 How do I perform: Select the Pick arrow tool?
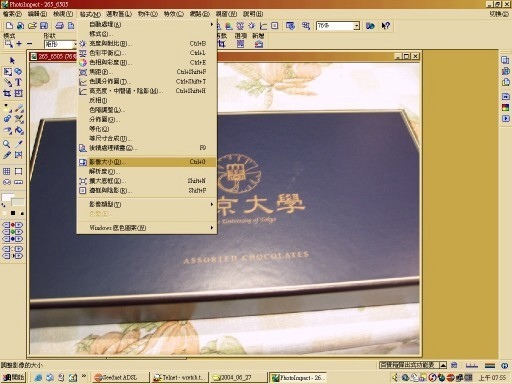(12, 60)
